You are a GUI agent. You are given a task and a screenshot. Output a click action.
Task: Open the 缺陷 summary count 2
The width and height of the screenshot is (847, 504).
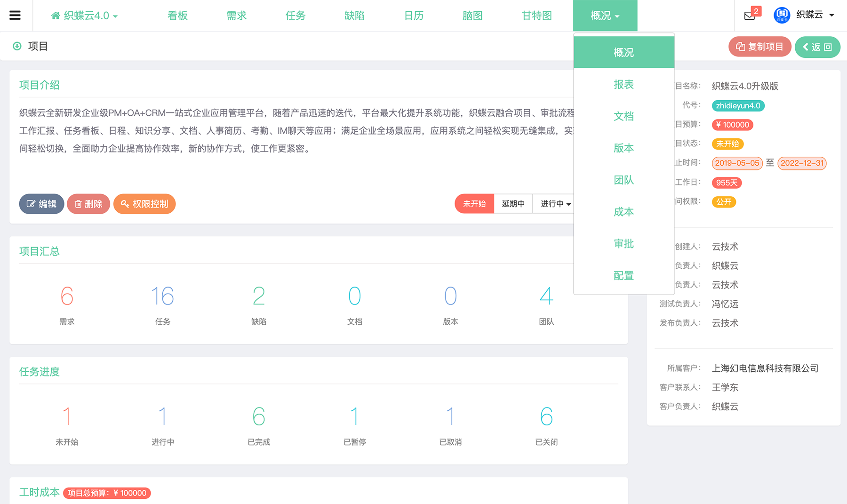pos(259,296)
